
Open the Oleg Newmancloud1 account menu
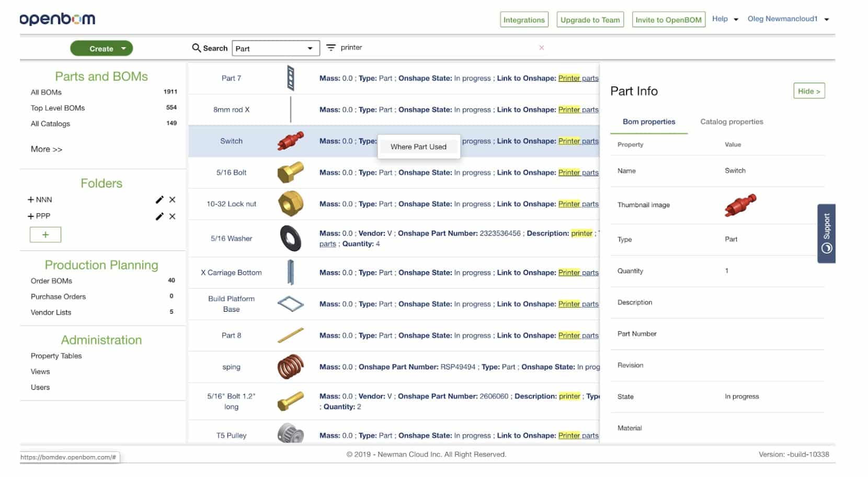tap(788, 19)
